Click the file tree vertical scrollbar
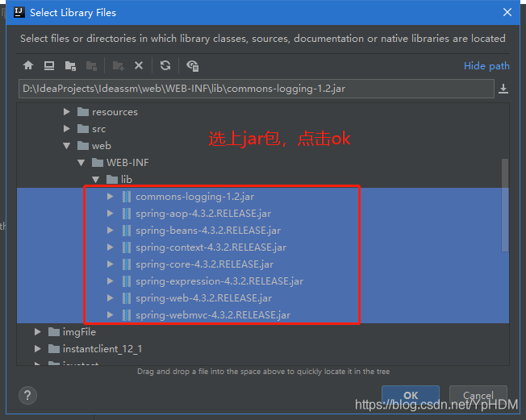The image size is (526, 420). pyautogui.click(x=504, y=205)
